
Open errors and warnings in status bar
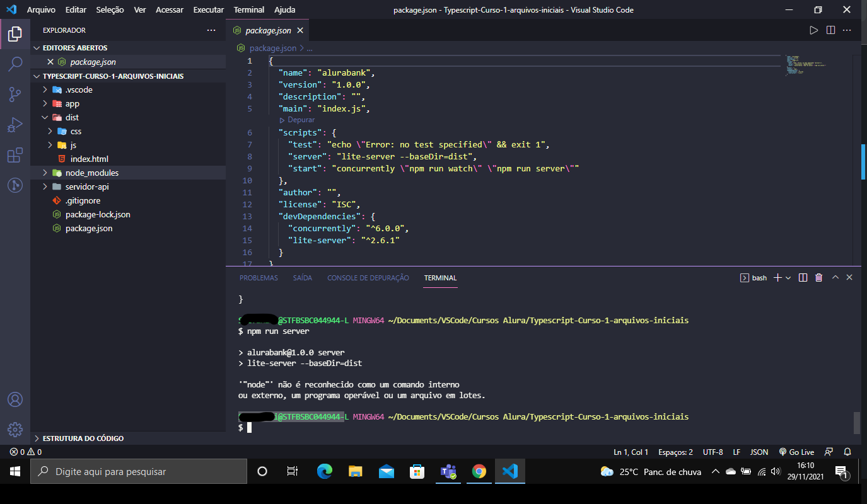tap(26, 452)
